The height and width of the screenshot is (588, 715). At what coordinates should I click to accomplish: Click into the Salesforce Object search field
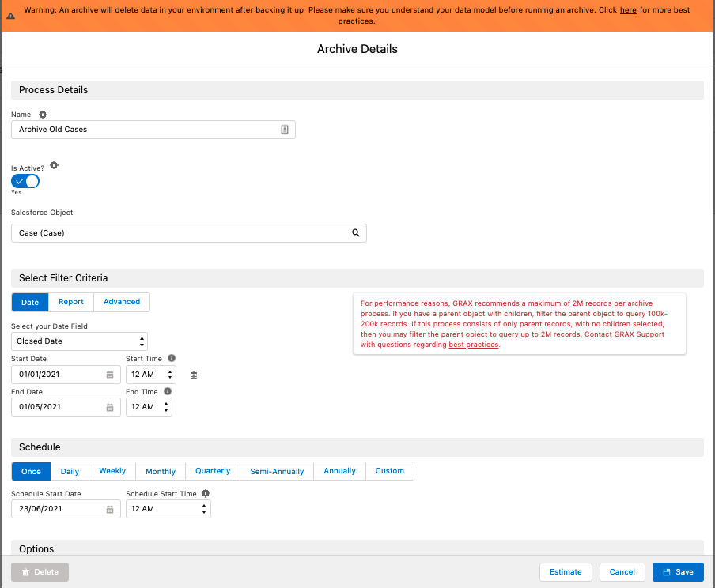pyautogui.click(x=189, y=233)
